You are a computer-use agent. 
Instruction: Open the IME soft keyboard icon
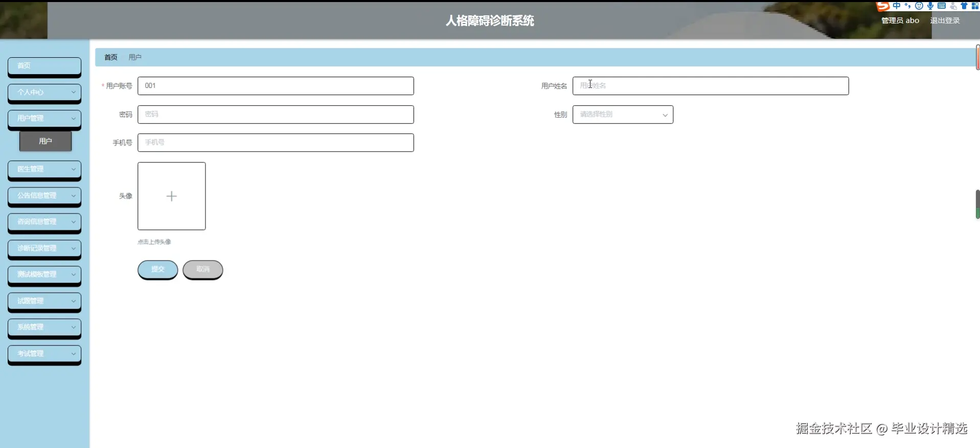pos(941,6)
